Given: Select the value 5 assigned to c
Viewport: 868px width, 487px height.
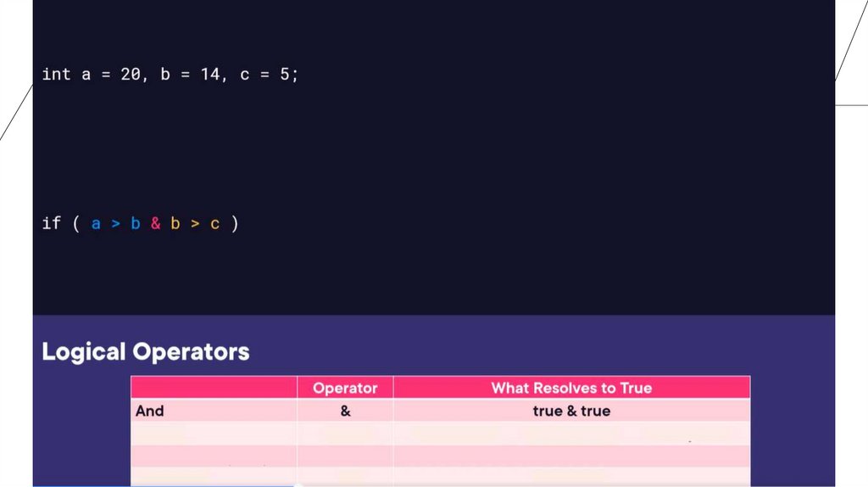Looking at the screenshot, I should (x=286, y=75).
